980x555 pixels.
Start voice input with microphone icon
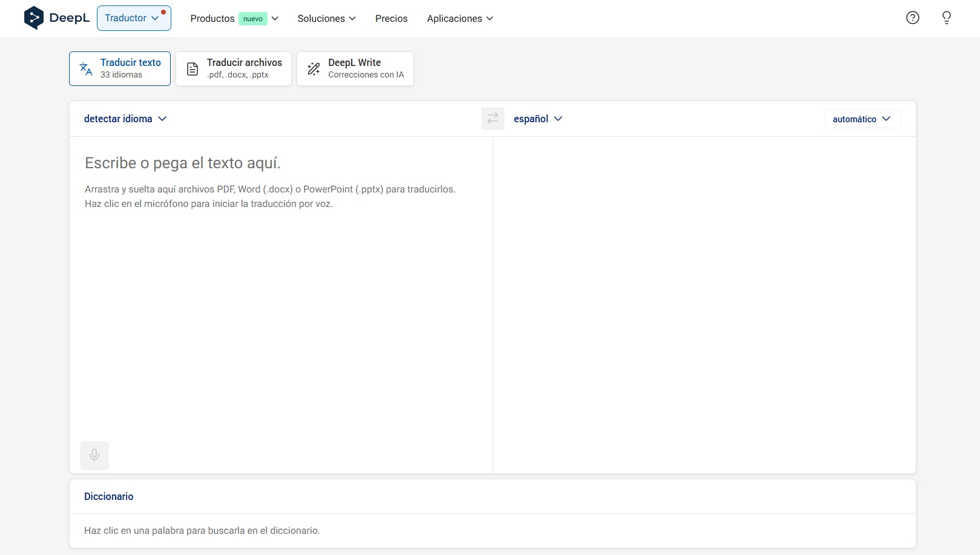94,456
